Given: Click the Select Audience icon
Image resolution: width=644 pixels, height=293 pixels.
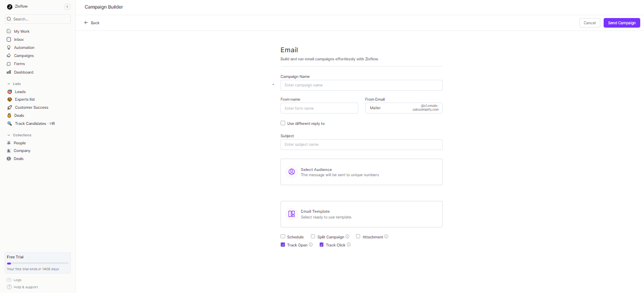Looking at the screenshot, I should (291, 171).
